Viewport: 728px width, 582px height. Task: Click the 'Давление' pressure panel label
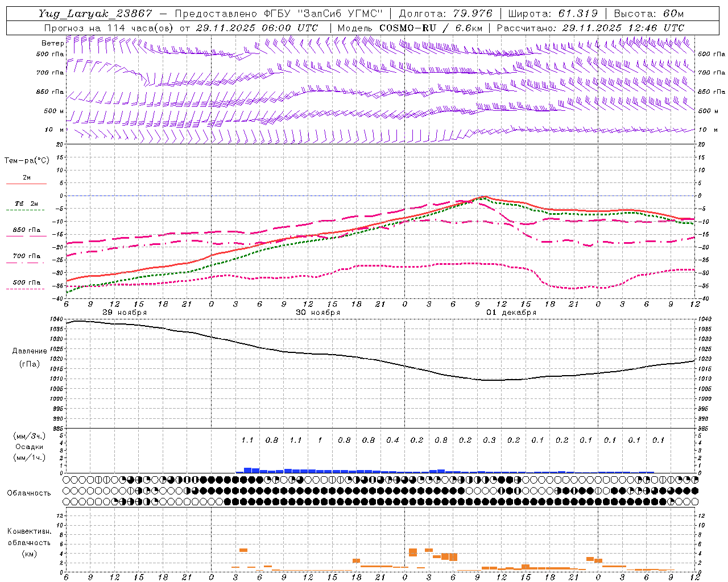(x=30, y=351)
